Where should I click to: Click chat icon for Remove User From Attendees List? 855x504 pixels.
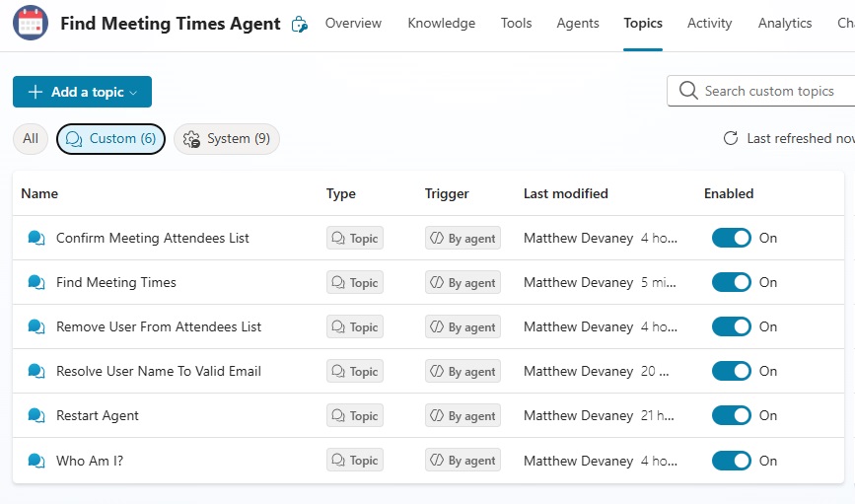(x=36, y=326)
